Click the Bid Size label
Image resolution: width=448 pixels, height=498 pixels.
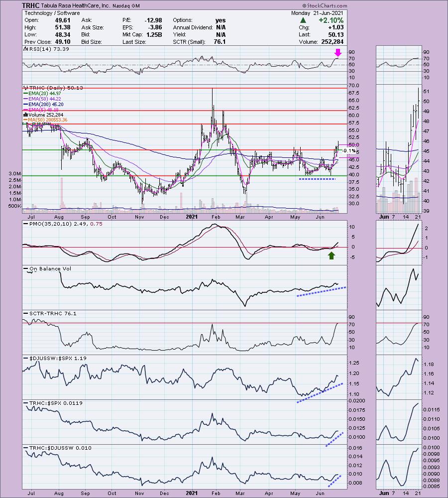92,42
